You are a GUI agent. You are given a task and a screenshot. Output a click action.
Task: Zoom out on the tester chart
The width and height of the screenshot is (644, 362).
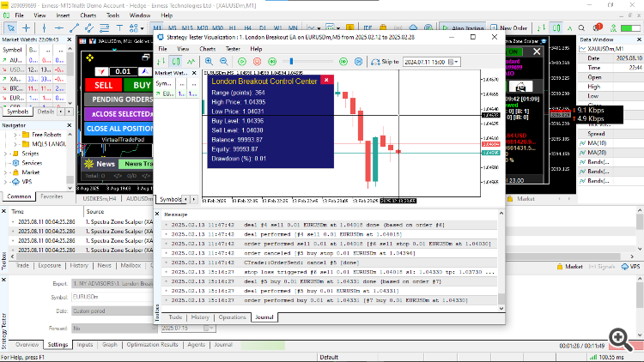point(224,62)
